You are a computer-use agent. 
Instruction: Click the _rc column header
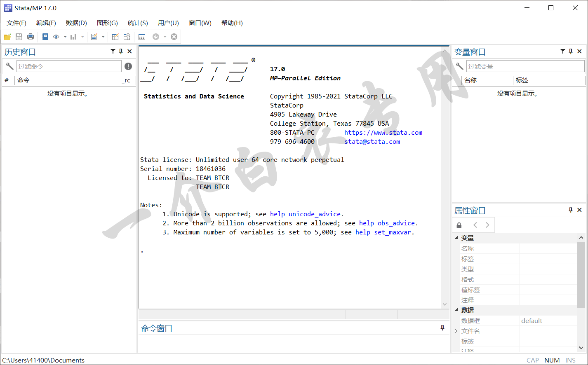coord(126,80)
